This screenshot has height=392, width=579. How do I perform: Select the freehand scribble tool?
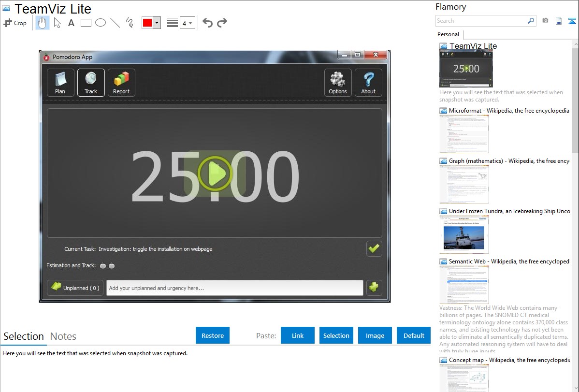point(130,23)
